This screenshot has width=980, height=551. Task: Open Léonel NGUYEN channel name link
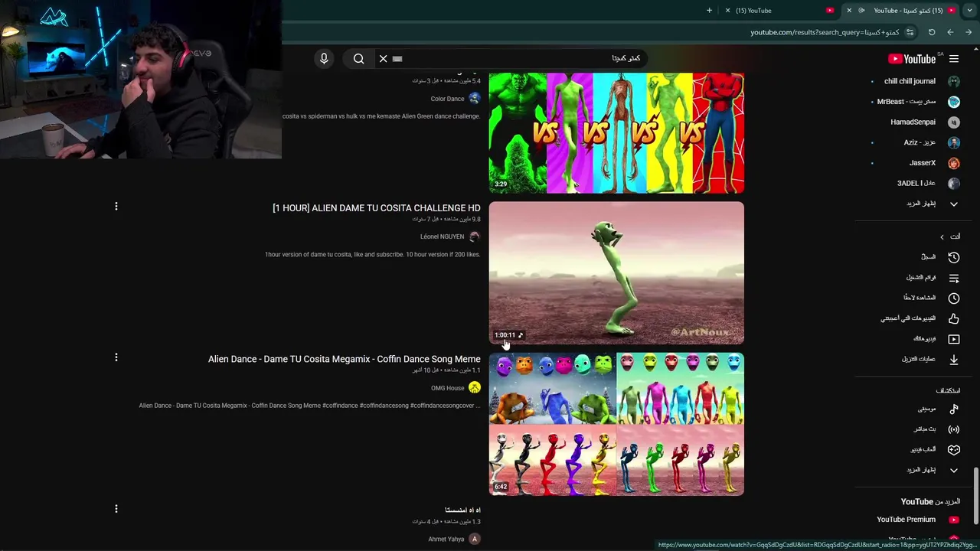point(442,236)
